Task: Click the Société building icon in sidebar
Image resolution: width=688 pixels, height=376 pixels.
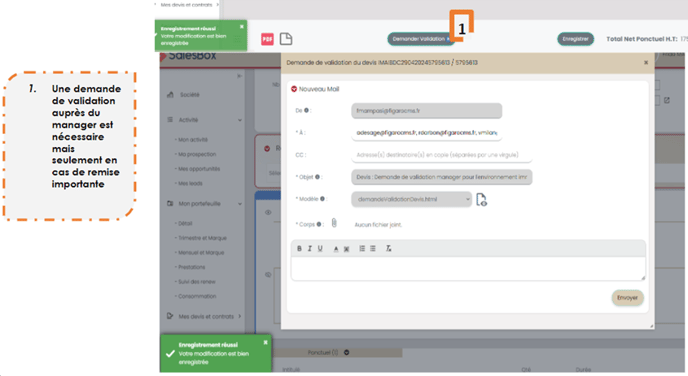Action: (170, 95)
